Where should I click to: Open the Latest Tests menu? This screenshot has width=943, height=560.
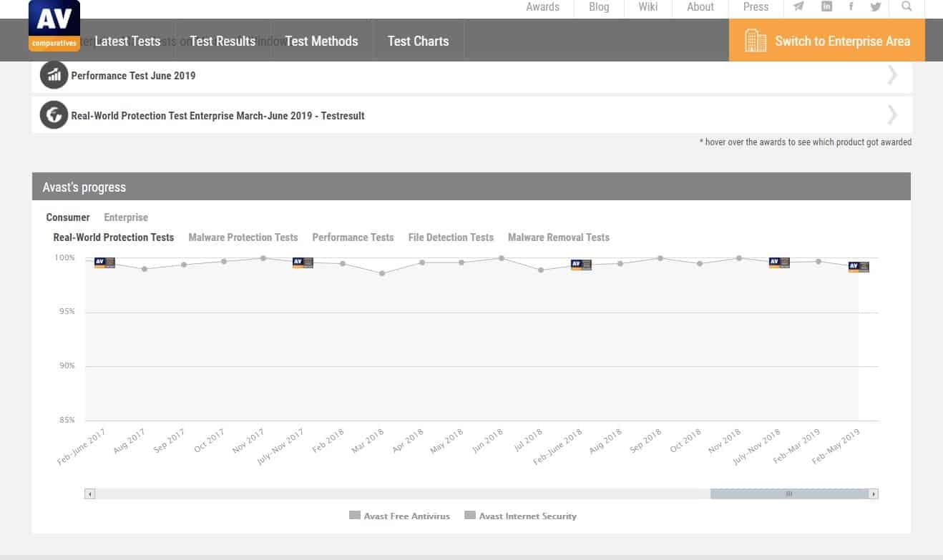(127, 41)
